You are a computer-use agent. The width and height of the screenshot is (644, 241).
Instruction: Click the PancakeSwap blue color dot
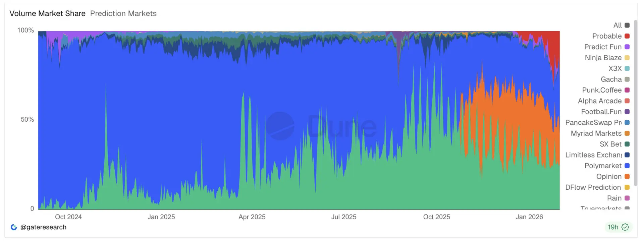click(627, 122)
